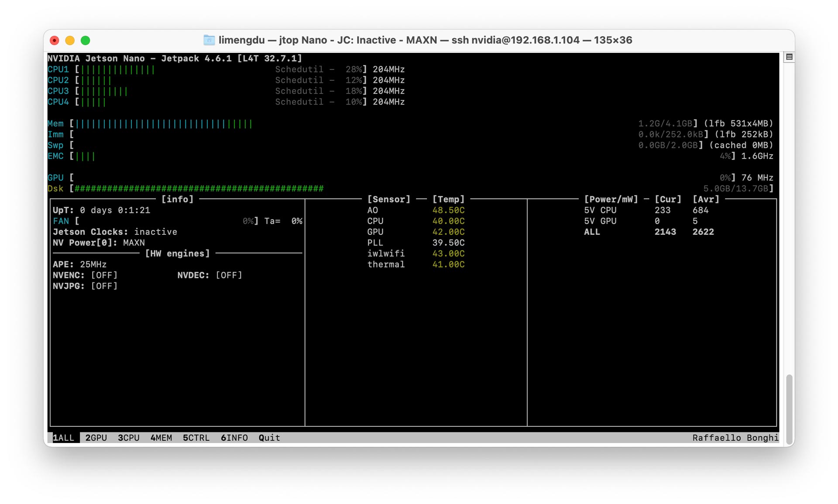Click the CPU3 label
The height and width of the screenshot is (504, 838).
[58, 91]
